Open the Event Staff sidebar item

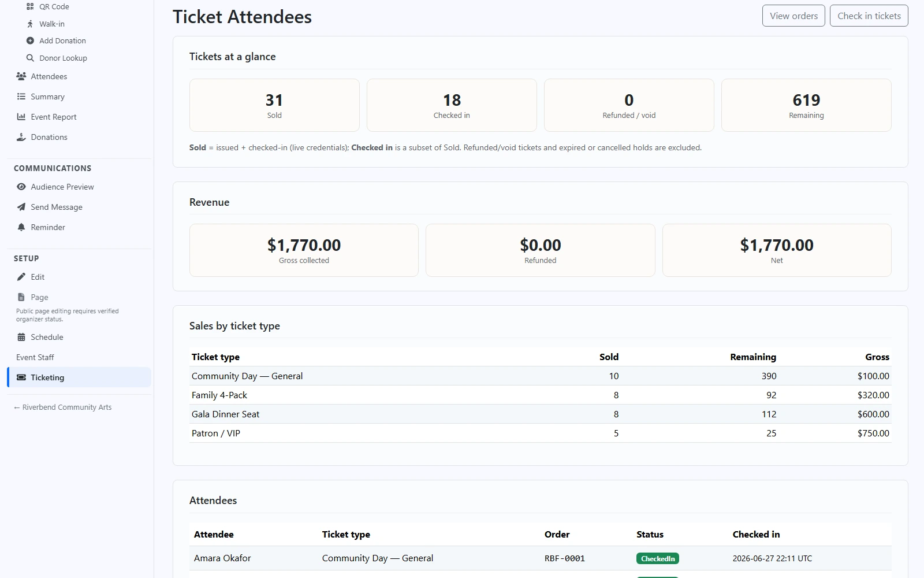click(x=35, y=357)
